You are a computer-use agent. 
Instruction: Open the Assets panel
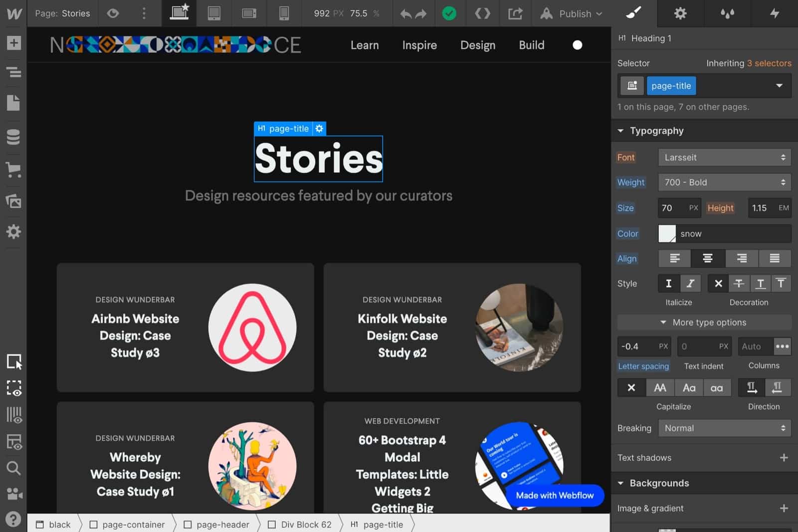(x=13, y=201)
